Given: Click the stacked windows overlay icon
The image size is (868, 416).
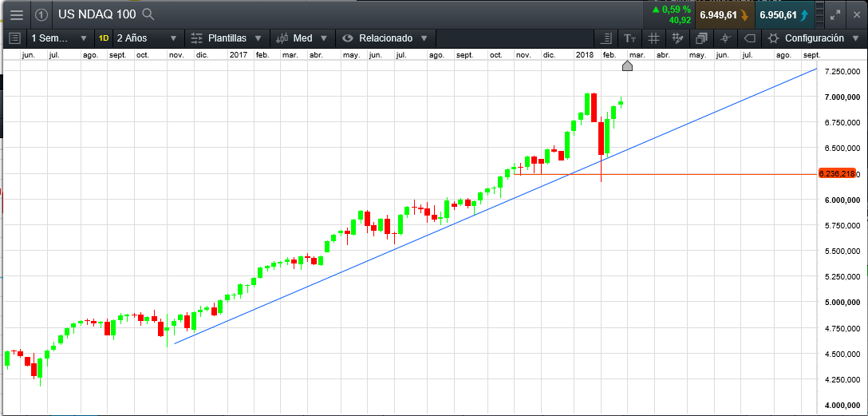Looking at the screenshot, I should pos(701,38).
